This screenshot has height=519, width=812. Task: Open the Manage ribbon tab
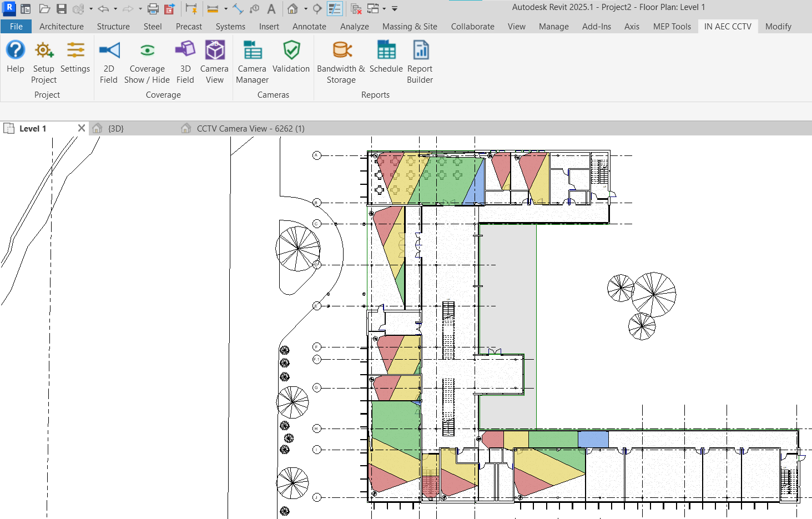click(553, 27)
